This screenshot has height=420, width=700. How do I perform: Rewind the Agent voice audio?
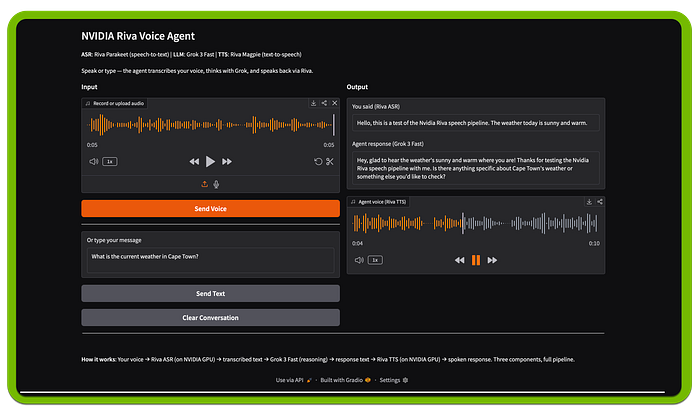pyautogui.click(x=459, y=260)
